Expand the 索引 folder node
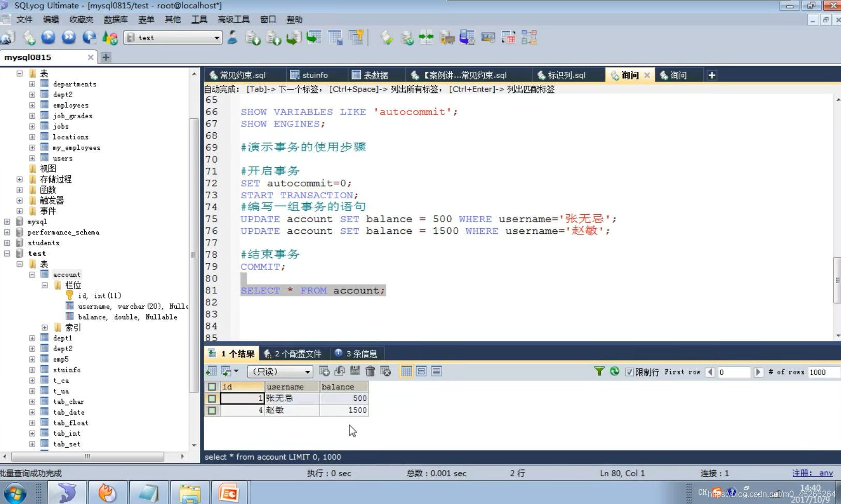Screen dimensions: 841x504 [44, 327]
